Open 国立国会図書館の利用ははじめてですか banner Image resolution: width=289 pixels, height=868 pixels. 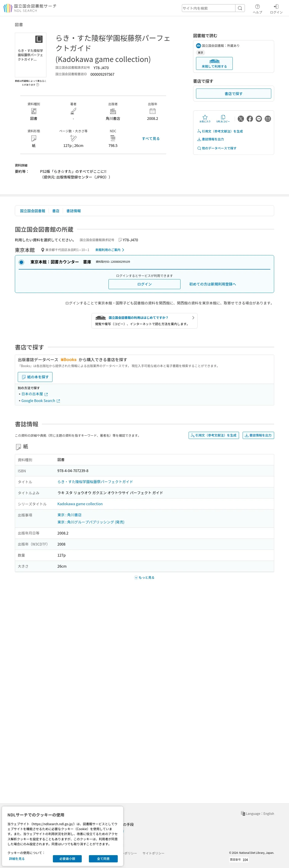coord(144,321)
